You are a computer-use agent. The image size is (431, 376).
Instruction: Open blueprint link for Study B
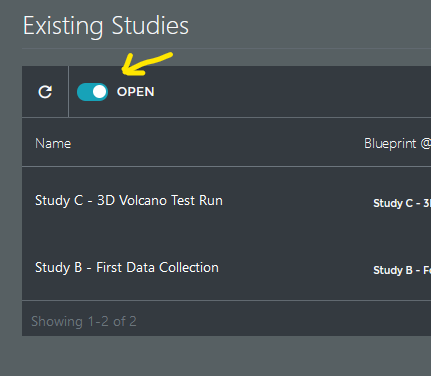point(402,270)
